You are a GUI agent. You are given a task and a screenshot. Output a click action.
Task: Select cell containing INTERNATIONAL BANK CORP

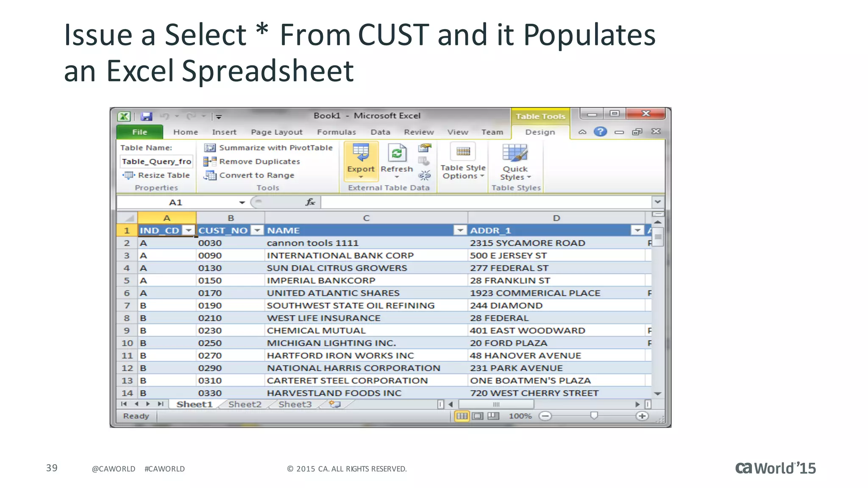(366, 255)
